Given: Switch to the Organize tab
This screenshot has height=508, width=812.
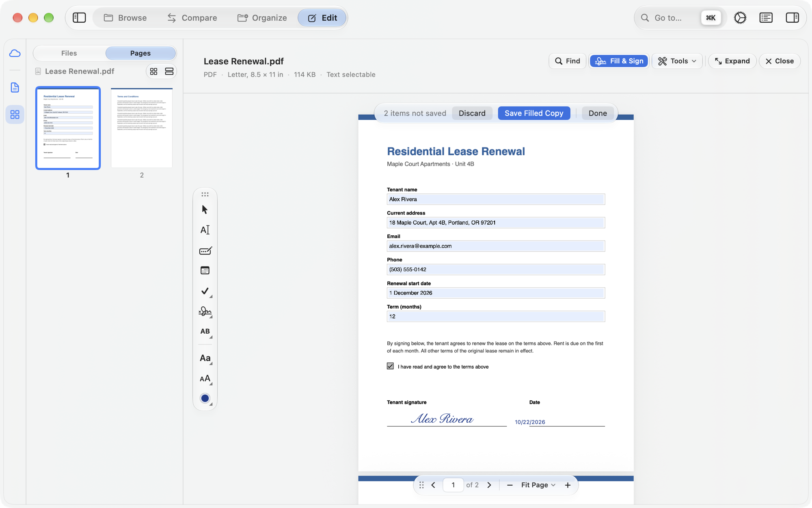Looking at the screenshot, I should [262, 18].
